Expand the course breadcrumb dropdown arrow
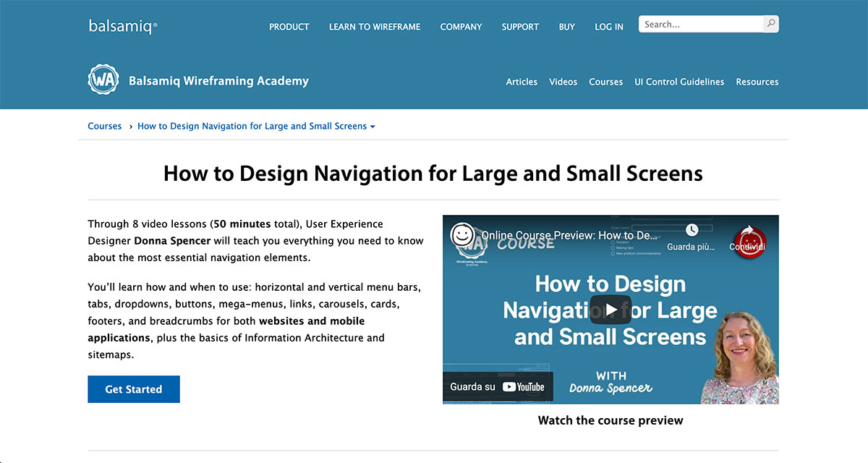Screen dimensions: 868x463 click(x=373, y=127)
